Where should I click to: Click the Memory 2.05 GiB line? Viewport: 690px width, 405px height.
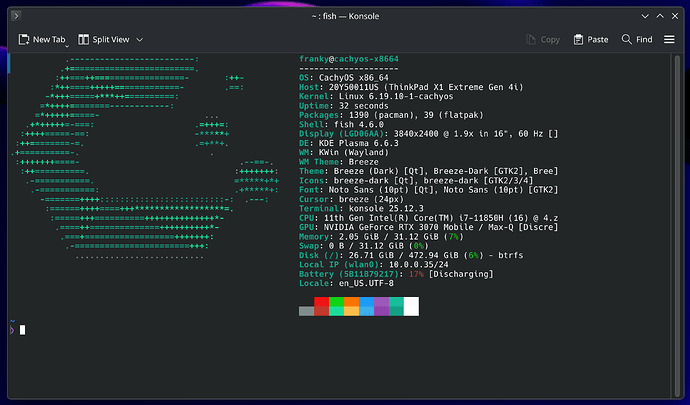[381, 237]
